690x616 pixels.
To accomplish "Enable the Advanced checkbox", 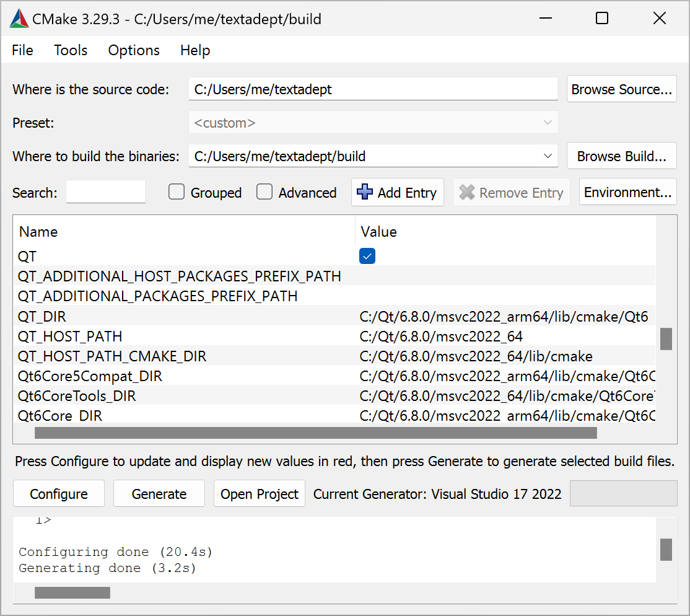I will 264,192.
